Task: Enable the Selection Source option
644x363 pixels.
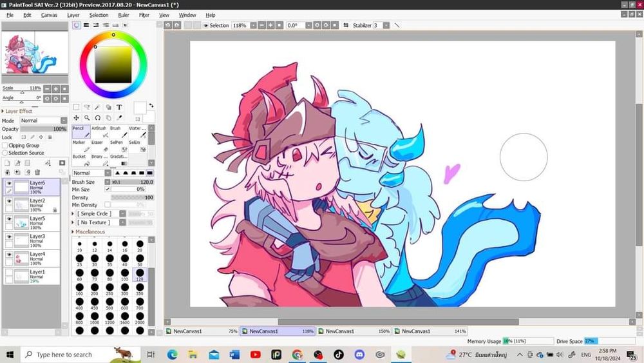Action: 5,153
